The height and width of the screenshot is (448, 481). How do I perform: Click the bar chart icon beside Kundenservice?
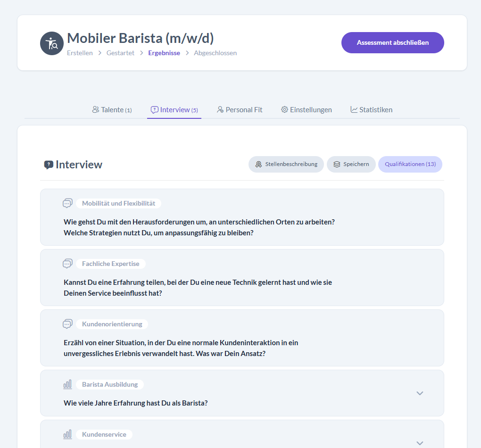[67, 434]
